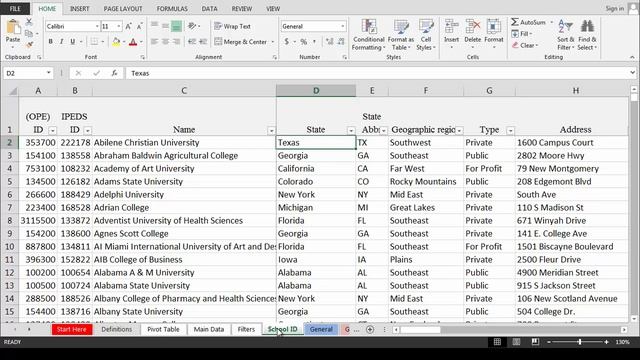Open the red Start Here sheet tab
The height and width of the screenshot is (360, 640).
coord(72,329)
